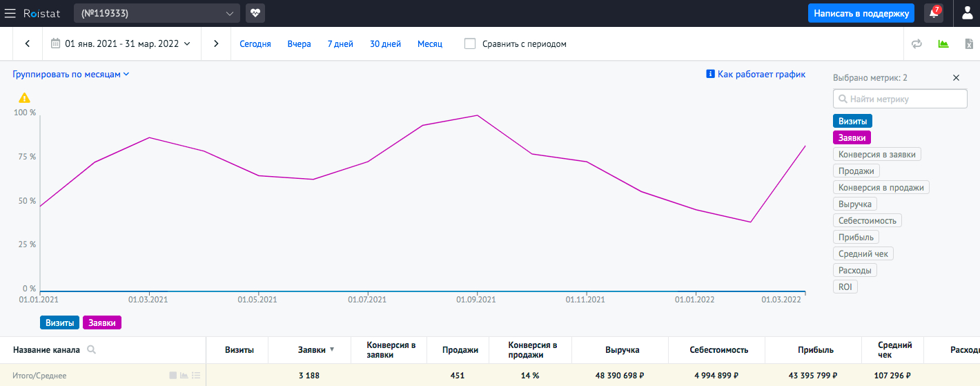This screenshot has width=980, height=386.
Task: Click the yellow warning triangle icon
Action: point(24,98)
